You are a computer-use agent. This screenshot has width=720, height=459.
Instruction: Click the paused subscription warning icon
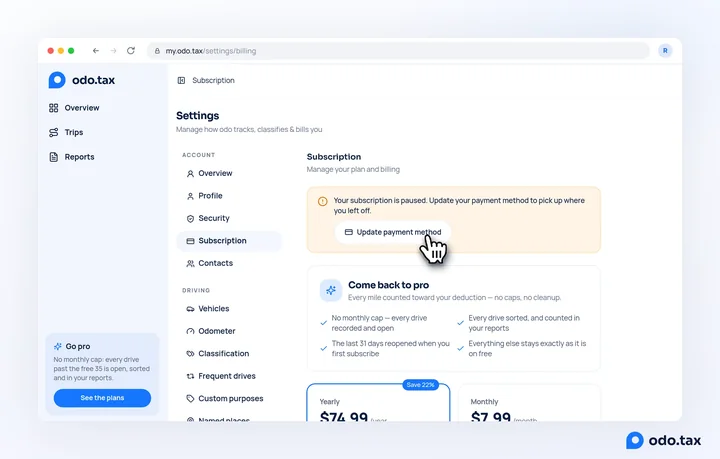(x=323, y=202)
